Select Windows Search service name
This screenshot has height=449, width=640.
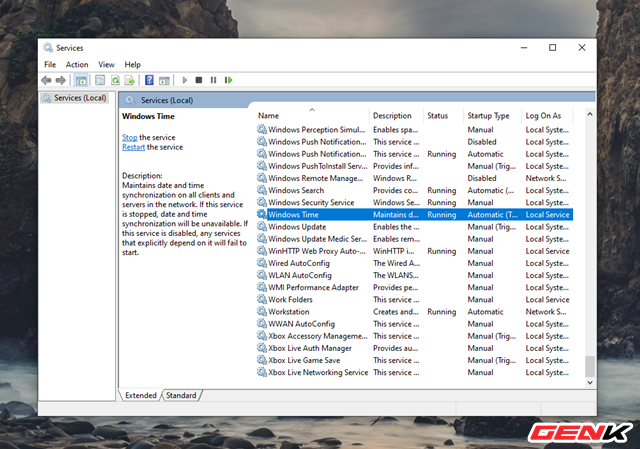[296, 190]
